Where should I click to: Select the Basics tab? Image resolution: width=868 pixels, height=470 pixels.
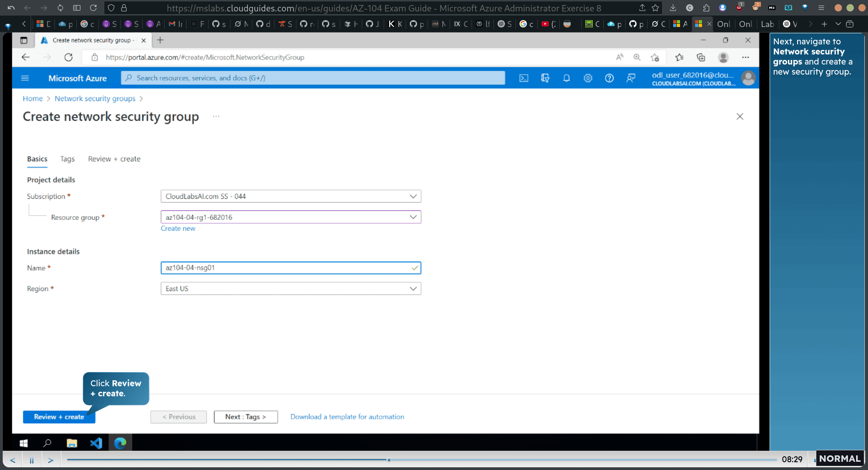pyautogui.click(x=37, y=159)
